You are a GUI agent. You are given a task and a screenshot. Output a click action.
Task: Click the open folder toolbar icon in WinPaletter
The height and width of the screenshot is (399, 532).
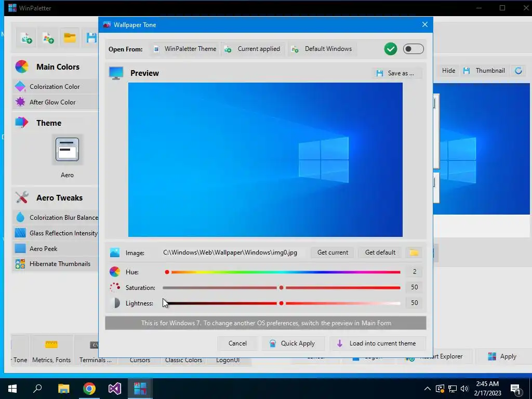point(70,38)
